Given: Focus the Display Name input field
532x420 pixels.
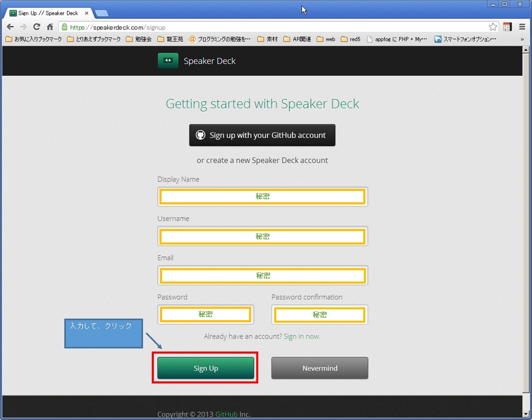Looking at the screenshot, I should click(x=262, y=197).
